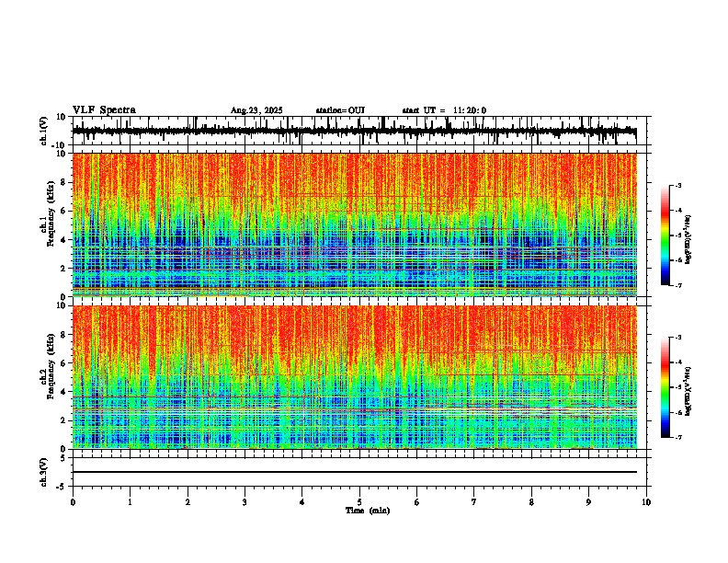The image size is (728, 563).
Task: Select the date label Aug.23, 2025
Action: pos(256,110)
